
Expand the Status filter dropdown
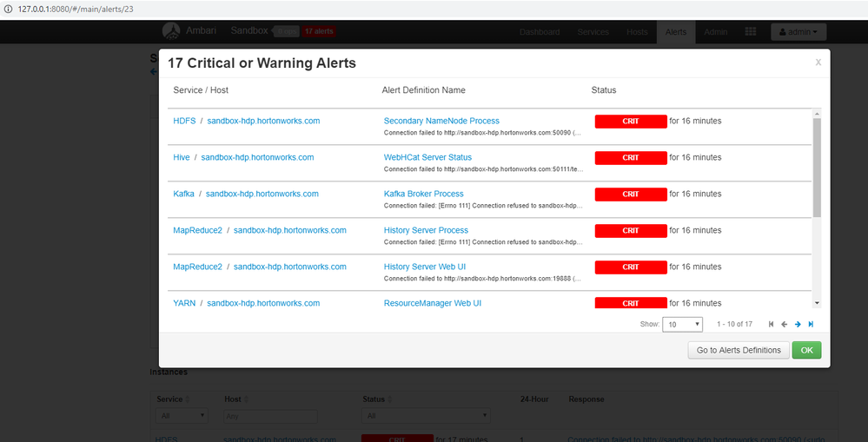425,415
